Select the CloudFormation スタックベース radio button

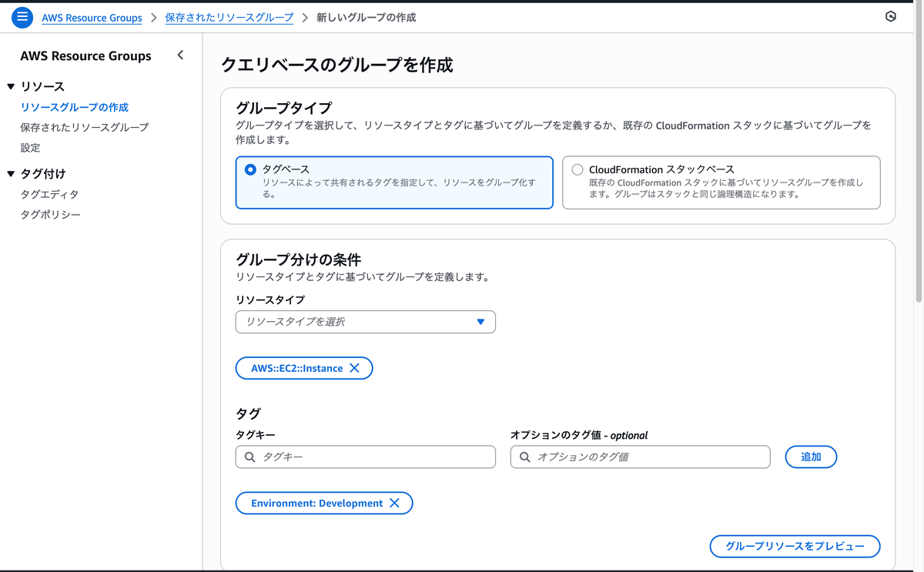tap(577, 169)
